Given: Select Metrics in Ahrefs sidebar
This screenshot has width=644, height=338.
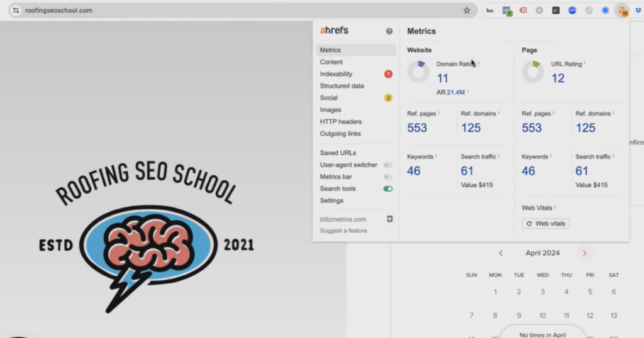Looking at the screenshot, I should [x=357, y=50].
